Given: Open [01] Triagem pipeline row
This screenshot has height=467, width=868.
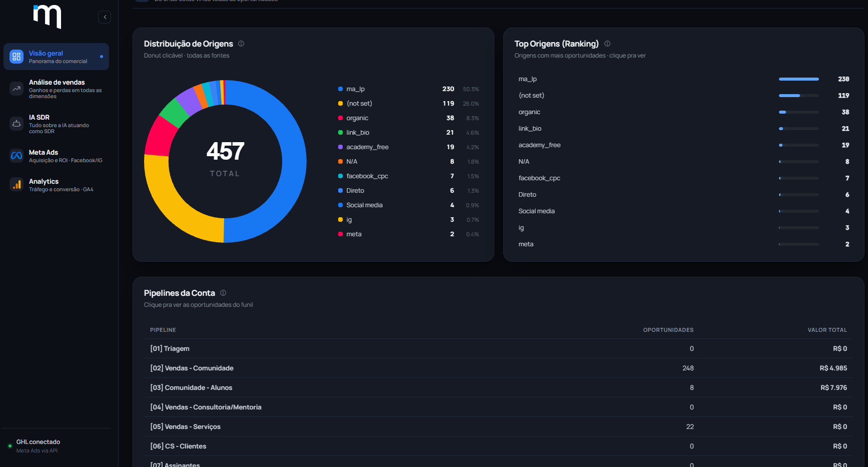Looking at the screenshot, I should click(x=498, y=348).
